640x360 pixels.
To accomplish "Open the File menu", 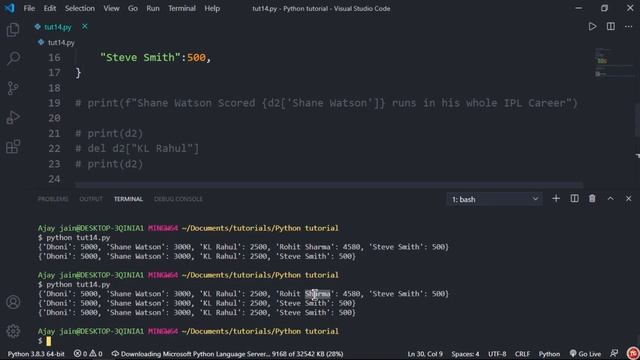I will coord(29,8).
